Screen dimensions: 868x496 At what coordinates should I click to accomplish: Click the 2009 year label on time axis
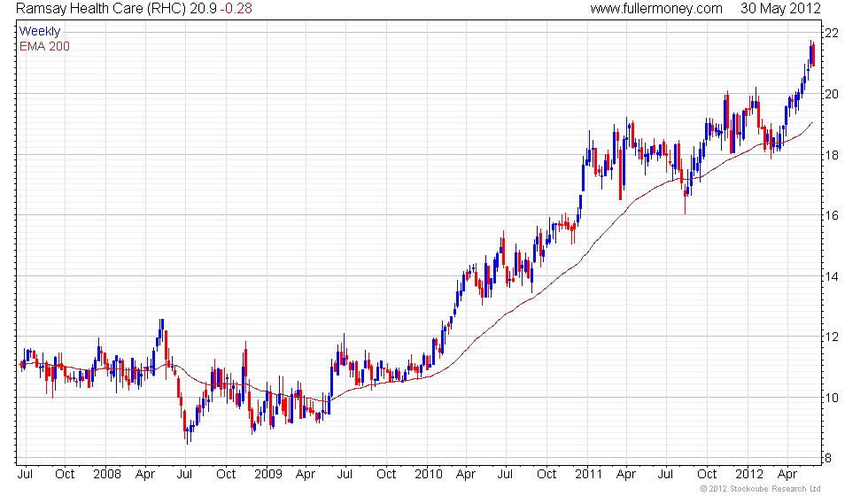pyautogui.click(x=267, y=475)
